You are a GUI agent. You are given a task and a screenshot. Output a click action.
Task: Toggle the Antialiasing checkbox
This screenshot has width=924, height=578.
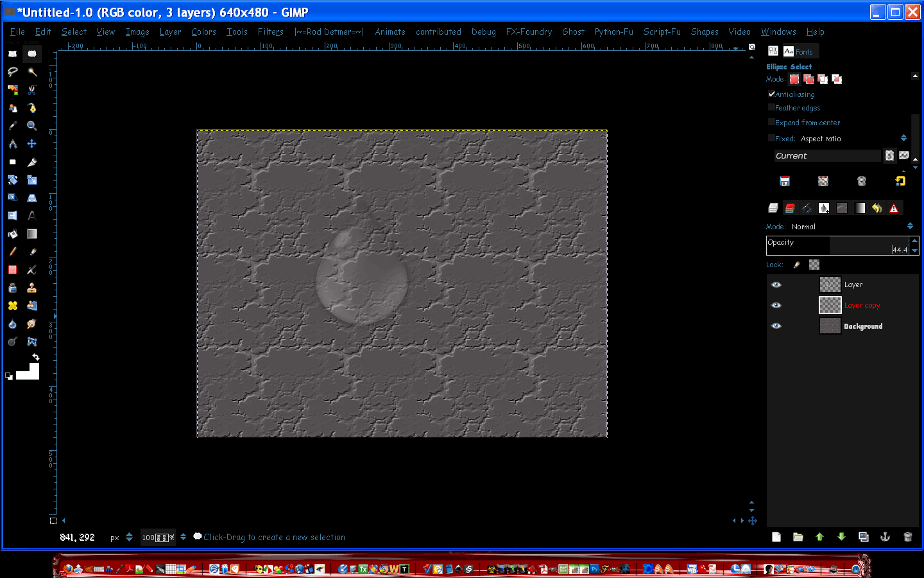772,94
